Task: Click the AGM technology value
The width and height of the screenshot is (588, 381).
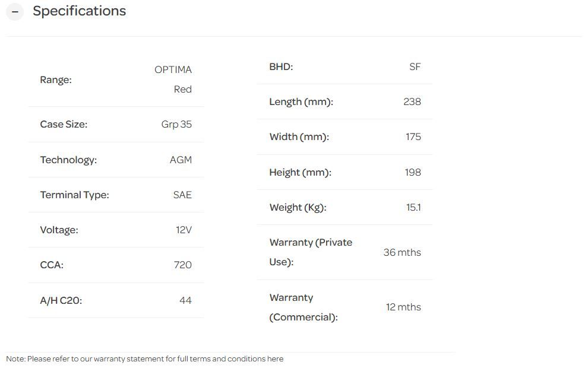Action: point(181,160)
